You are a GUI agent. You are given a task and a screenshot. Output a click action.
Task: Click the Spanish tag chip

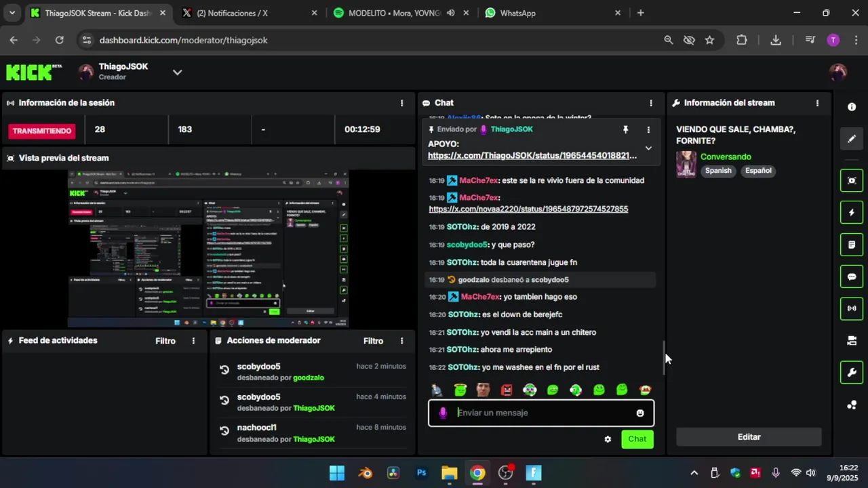coord(718,171)
